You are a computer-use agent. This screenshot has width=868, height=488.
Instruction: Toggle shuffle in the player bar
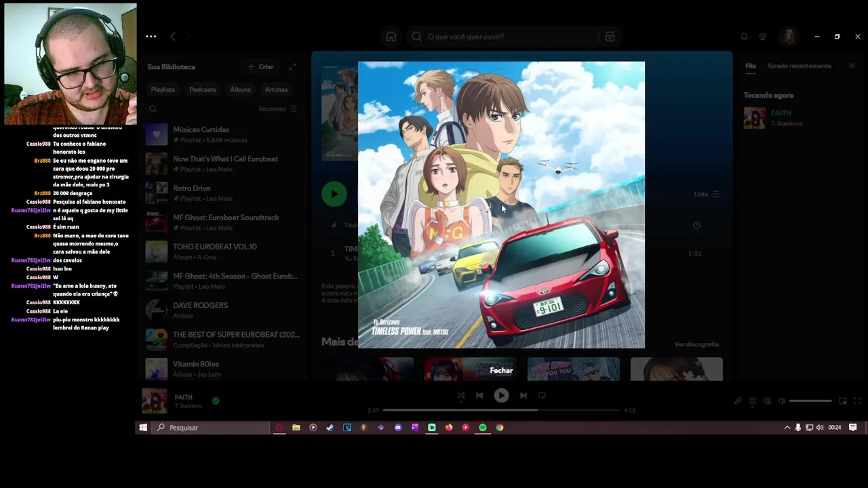(x=460, y=395)
